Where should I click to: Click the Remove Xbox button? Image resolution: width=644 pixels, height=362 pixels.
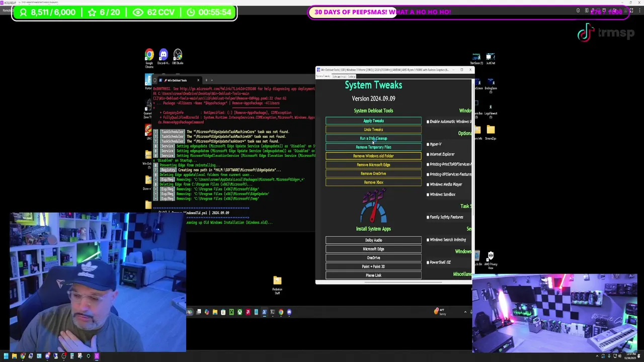373,183
